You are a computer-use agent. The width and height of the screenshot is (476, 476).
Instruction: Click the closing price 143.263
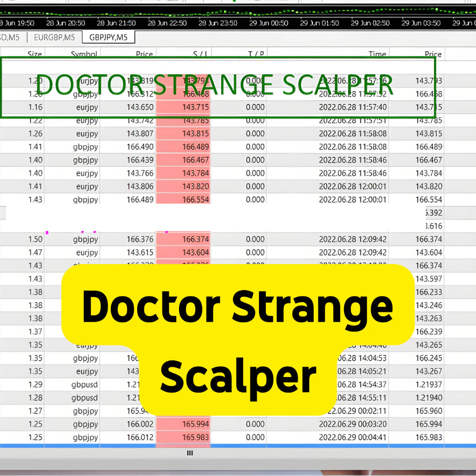[429, 318]
